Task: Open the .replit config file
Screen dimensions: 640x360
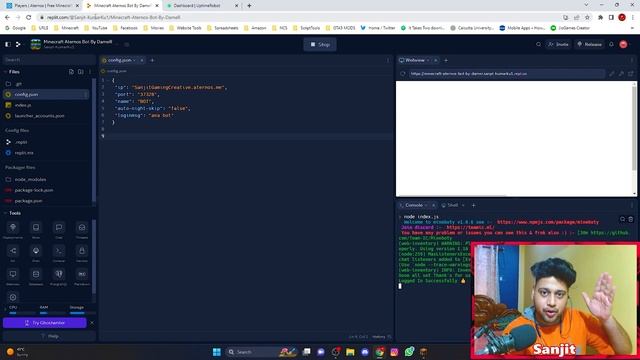Action: [46, 142]
